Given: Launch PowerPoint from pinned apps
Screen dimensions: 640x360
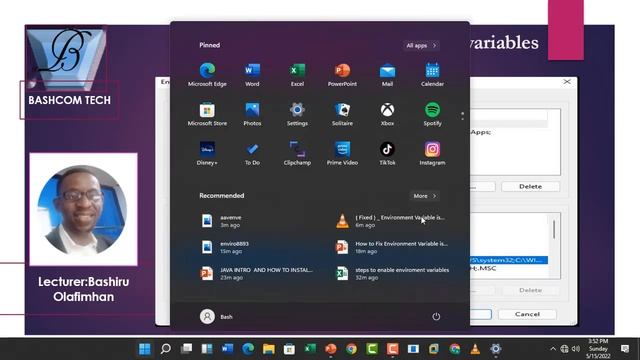Looking at the screenshot, I should (342, 75).
